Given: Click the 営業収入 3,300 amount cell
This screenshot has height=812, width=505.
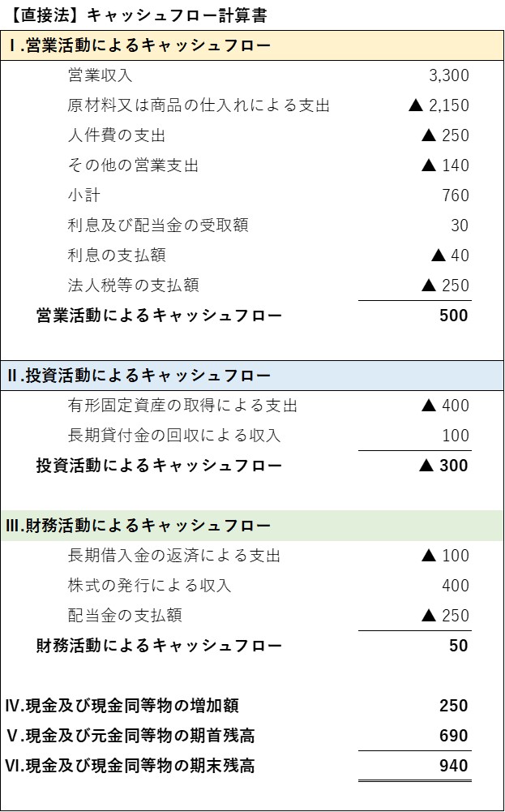Looking at the screenshot, I should [449, 75].
